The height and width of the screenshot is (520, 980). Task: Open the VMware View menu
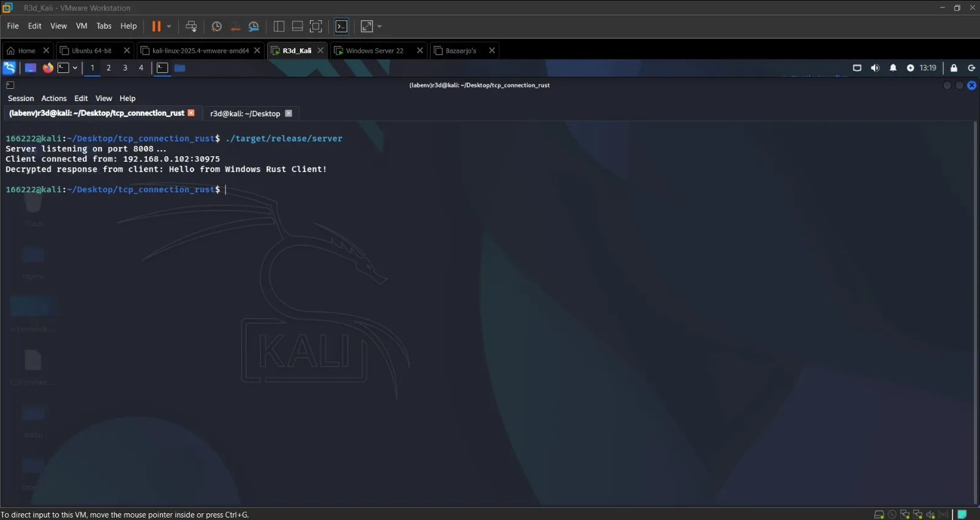(x=59, y=26)
